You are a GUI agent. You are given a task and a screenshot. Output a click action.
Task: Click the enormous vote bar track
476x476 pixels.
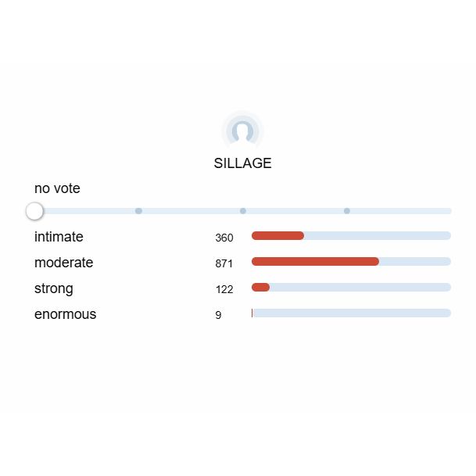pos(352,313)
